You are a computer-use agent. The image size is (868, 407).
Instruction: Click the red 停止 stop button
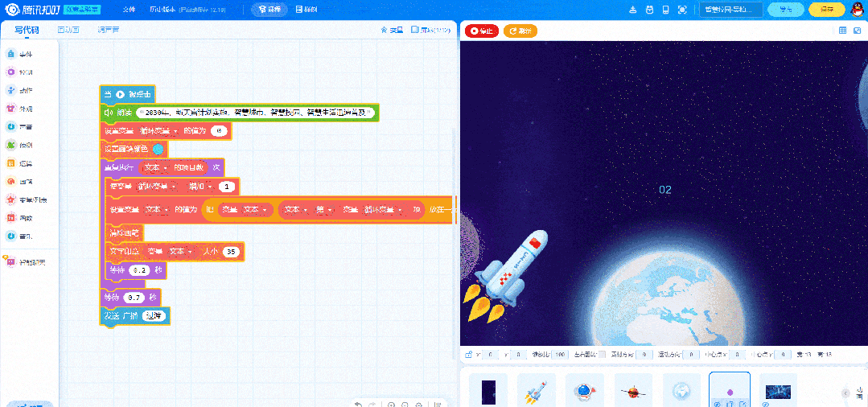482,31
